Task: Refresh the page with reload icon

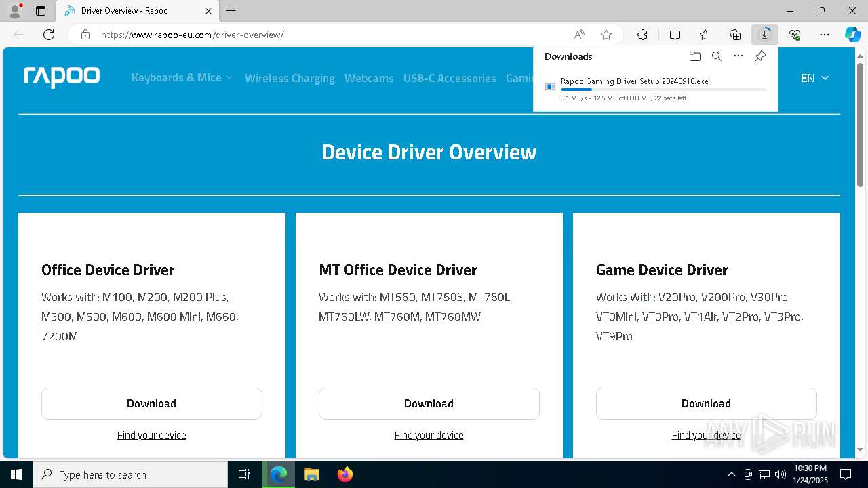Action: coord(49,35)
